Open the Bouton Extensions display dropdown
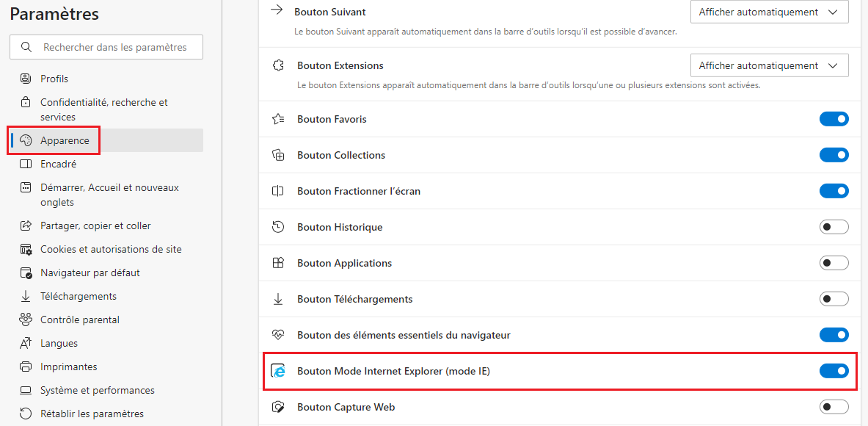The height and width of the screenshot is (426, 868). [x=770, y=65]
